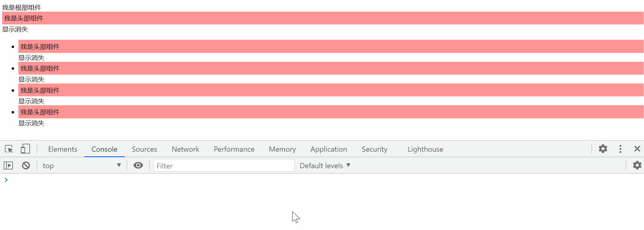Screen dimensions: 644x230
Task: Open the three-dot DevTools menu
Action: (x=620, y=149)
